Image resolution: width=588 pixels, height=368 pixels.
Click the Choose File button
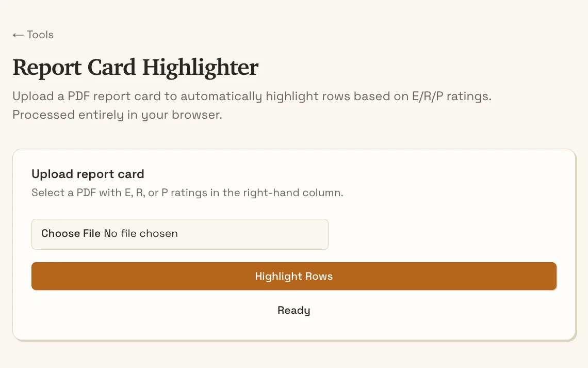(x=71, y=233)
